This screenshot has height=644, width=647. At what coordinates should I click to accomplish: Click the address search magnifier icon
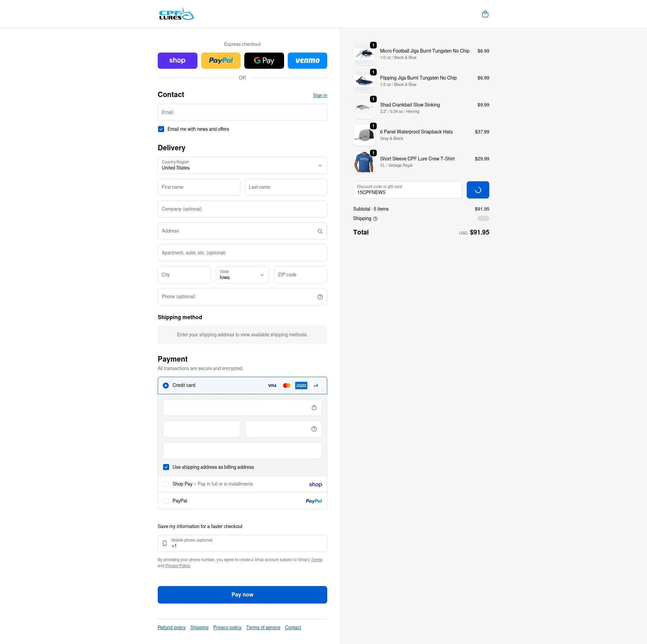click(x=320, y=231)
